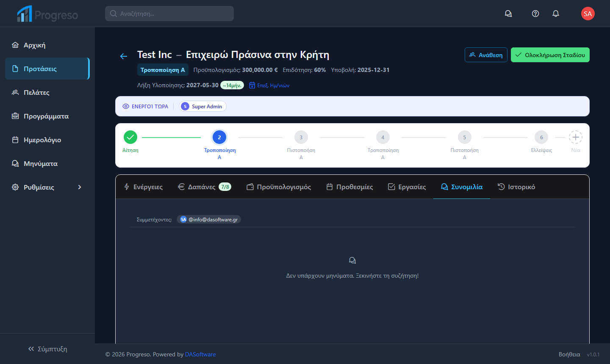
Task: Click the Αναζήτηση search field
Action: 169,14
